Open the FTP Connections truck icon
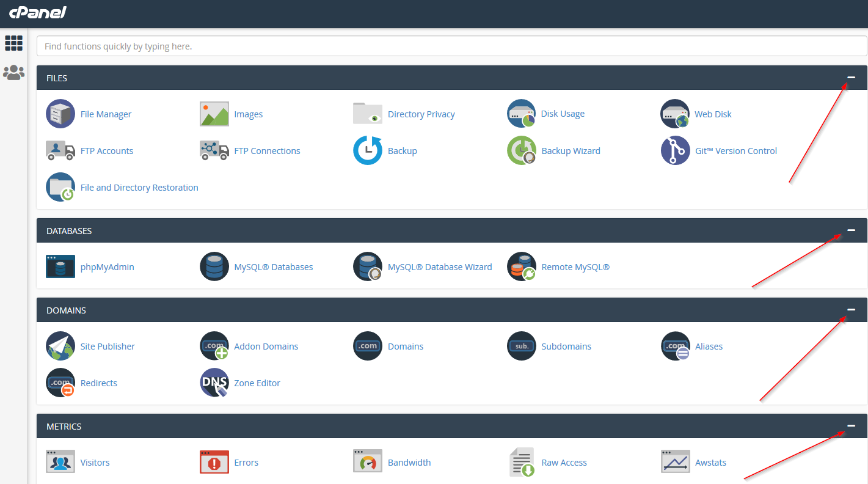The image size is (868, 484). click(x=214, y=150)
